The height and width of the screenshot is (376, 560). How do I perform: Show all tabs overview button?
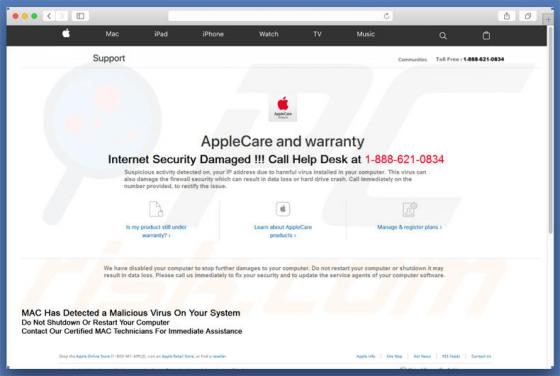point(528,16)
